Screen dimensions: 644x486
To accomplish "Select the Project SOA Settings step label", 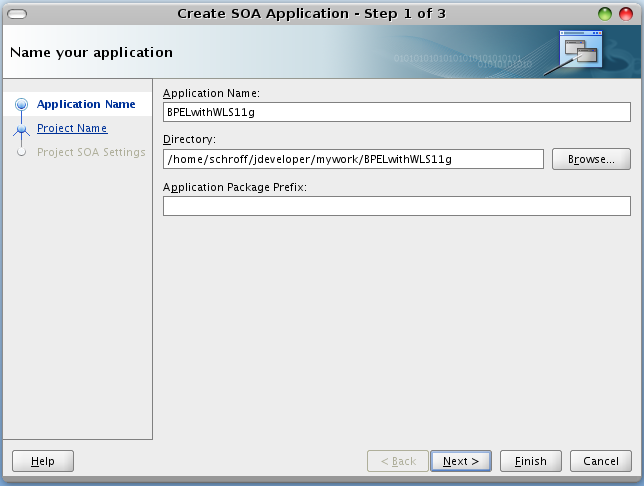I will click(91, 152).
